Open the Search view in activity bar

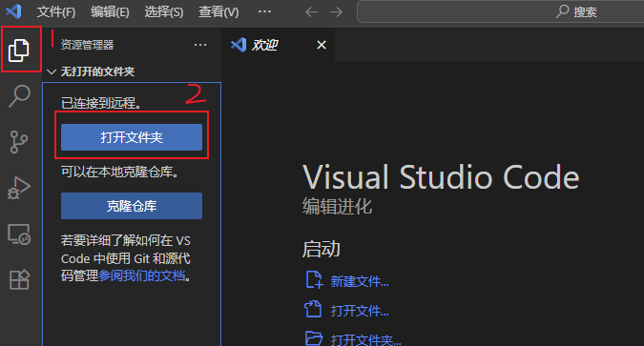(19, 96)
